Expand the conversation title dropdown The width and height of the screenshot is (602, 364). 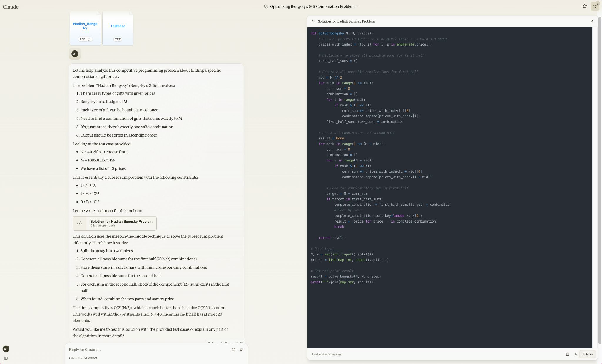click(x=357, y=6)
